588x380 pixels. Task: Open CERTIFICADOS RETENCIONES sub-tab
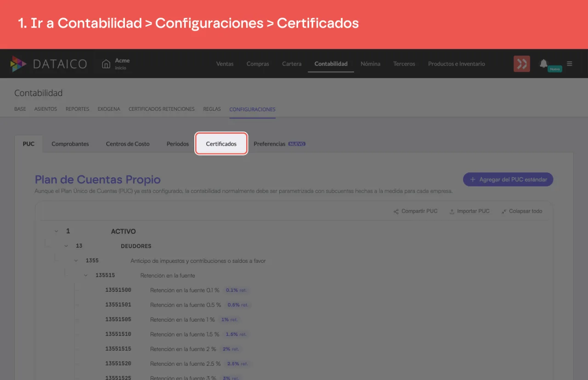(162, 109)
